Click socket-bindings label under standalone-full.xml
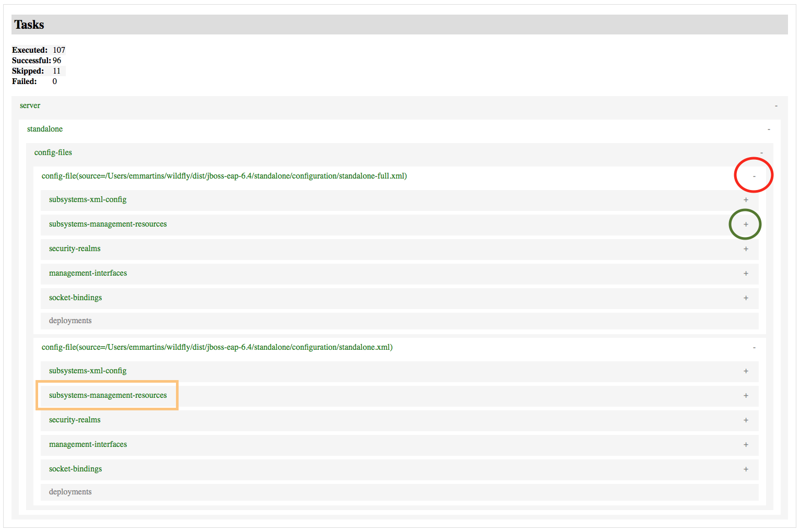 75,298
